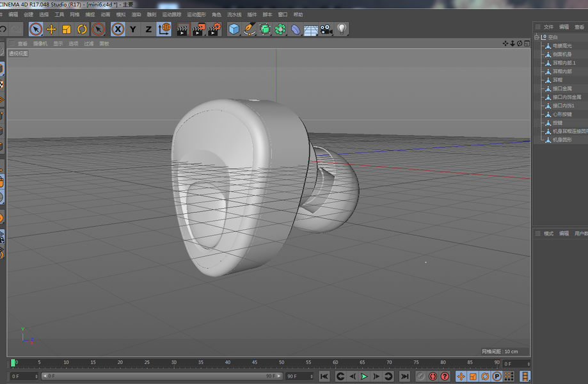Activate the Scale tool
Image resolution: width=588 pixels, height=384 pixels.
(x=67, y=29)
